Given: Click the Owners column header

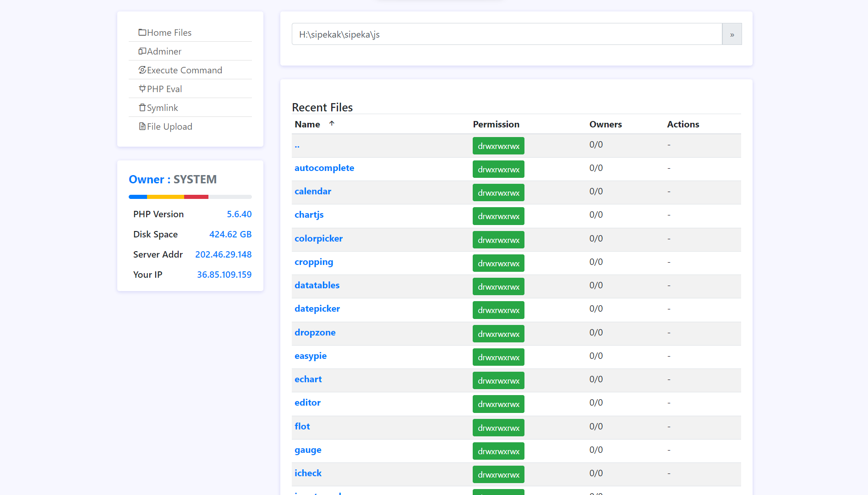Looking at the screenshot, I should point(606,124).
